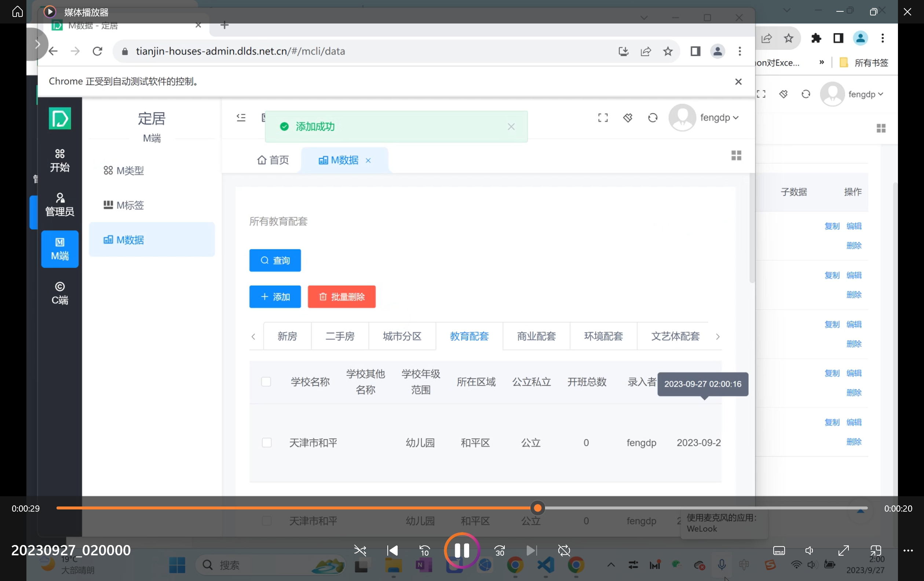Open subtitles/captions menu
Screen dimensions: 924x581
(x=779, y=550)
